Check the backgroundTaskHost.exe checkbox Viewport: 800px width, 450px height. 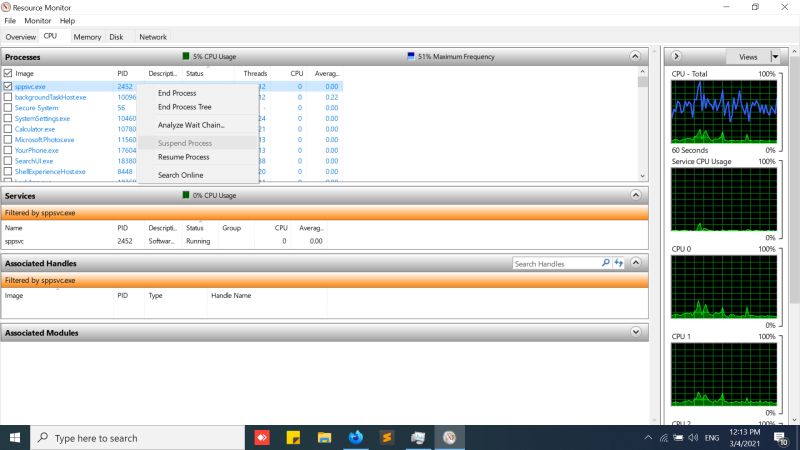tap(8, 97)
